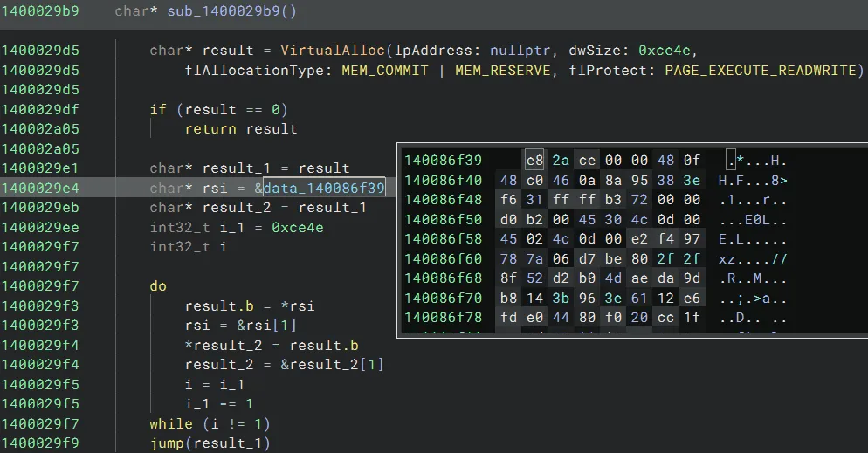Viewport: 868px width, 453px height.
Task: Select hex preview address 140086f48
Action: coord(444,200)
